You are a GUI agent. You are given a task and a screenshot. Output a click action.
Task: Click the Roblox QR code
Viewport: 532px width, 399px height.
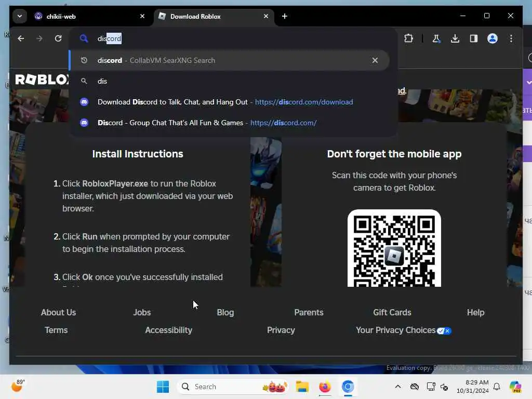coord(394,248)
